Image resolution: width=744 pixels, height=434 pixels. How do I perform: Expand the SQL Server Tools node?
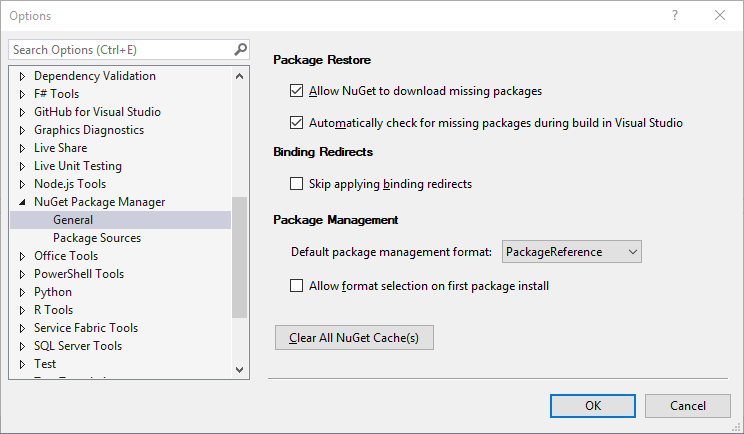tap(22, 346)
